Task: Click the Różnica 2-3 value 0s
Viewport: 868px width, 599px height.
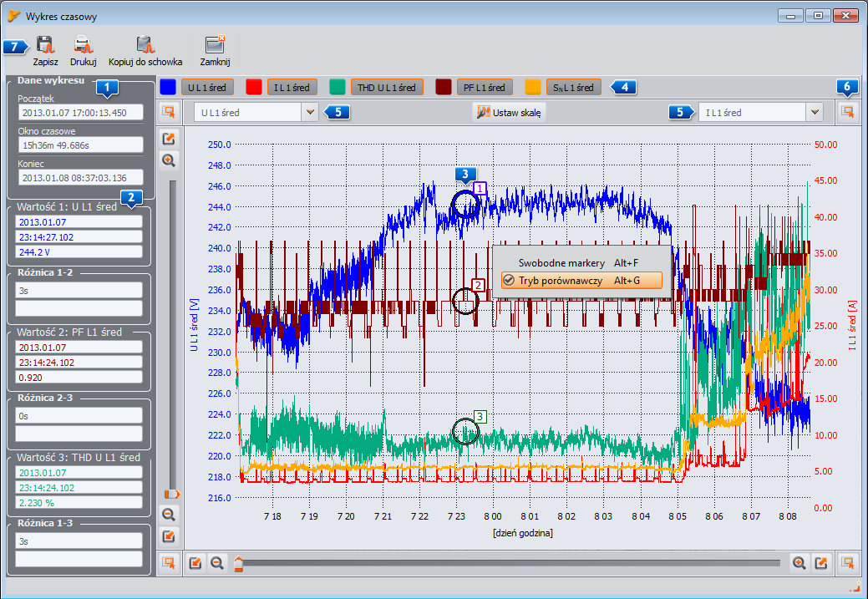Action: pyautogui.click(x=79, y=416)
